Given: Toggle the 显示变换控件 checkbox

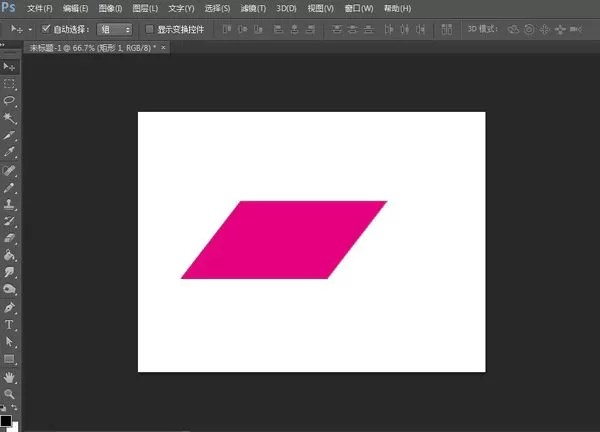Looking at the screenshot, I should (x=150, y=29).
